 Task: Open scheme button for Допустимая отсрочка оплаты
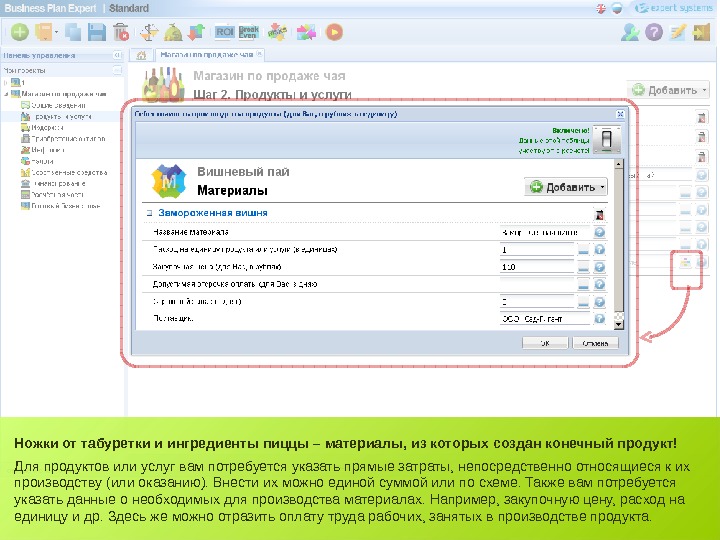(583, 285)
